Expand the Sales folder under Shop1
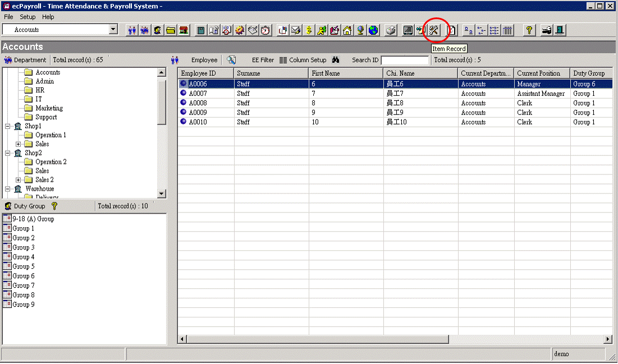This screenshot has height=364, width=618. click(18, 144)
